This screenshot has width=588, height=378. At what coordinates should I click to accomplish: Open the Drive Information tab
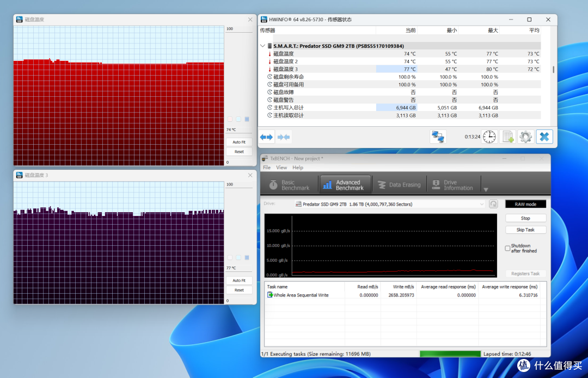[454, 185]
